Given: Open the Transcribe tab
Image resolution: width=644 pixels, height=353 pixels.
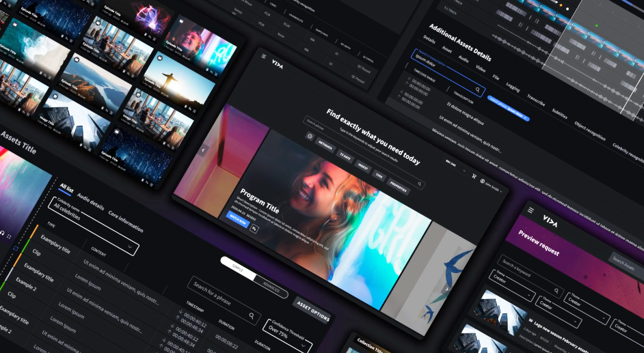Looking at the screenshot, I should (536, 100).
